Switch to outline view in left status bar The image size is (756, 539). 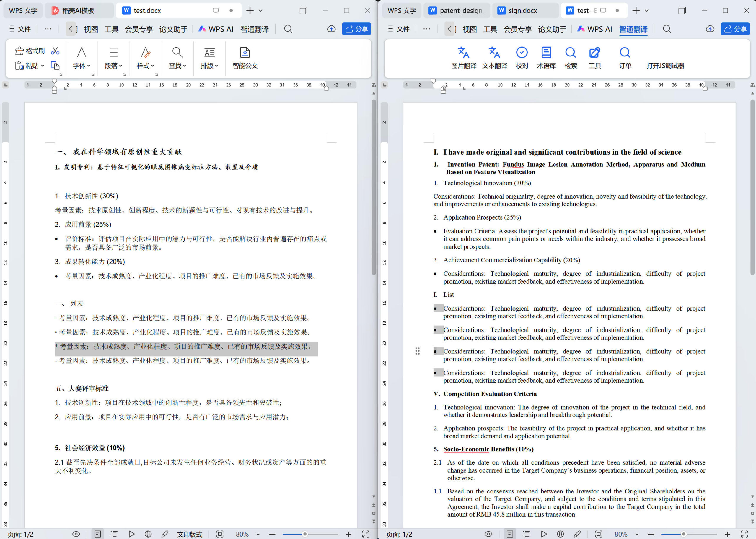click(114, 534)
